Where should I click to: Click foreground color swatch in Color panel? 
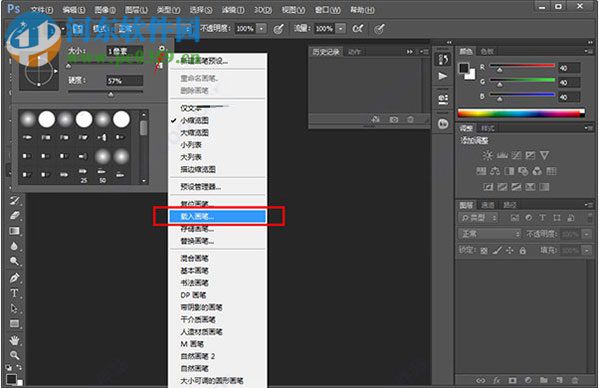point(464,68)
